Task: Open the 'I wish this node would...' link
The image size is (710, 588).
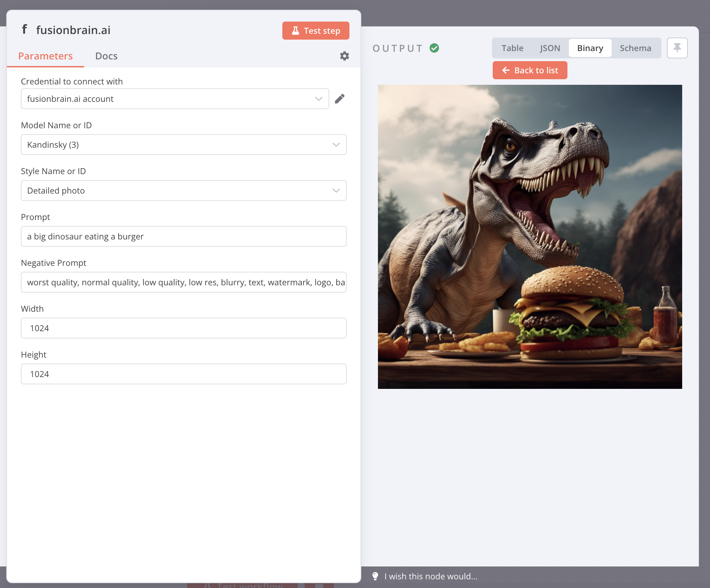Action: (x=430, y=576)
